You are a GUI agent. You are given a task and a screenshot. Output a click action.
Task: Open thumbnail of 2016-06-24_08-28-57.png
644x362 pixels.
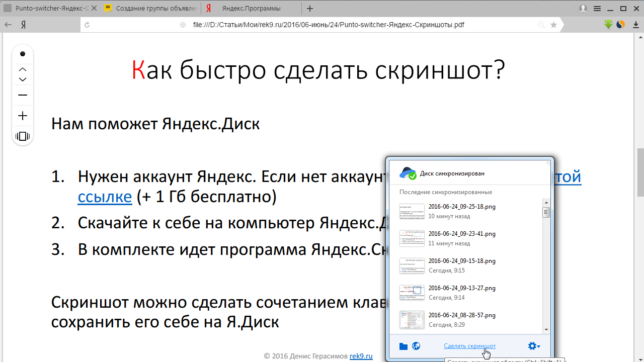tap(412, 320)
